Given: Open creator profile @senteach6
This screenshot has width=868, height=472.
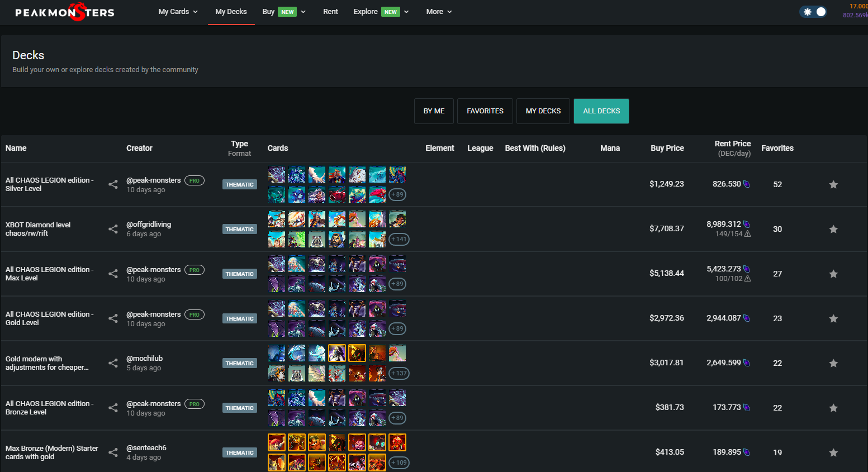Looking at the screenshot, I should (x=146, y=448).
